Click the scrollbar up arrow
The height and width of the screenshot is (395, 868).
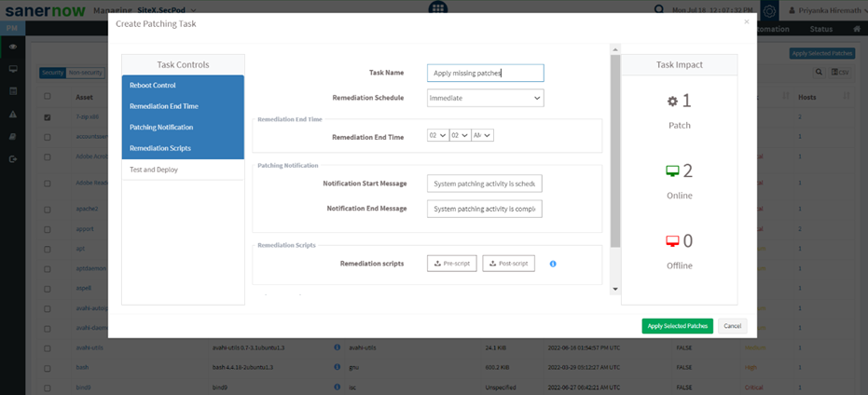(x=615, y=49)
